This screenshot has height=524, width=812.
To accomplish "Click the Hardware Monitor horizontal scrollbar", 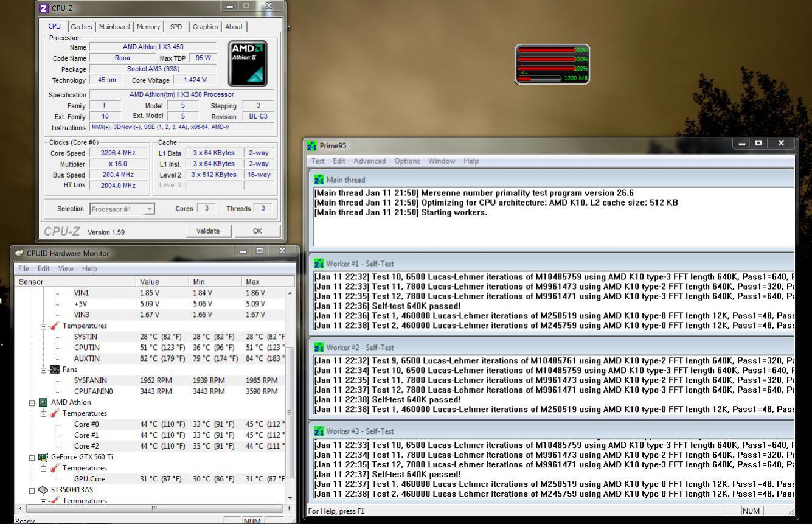I will click(x=154, y=508).
